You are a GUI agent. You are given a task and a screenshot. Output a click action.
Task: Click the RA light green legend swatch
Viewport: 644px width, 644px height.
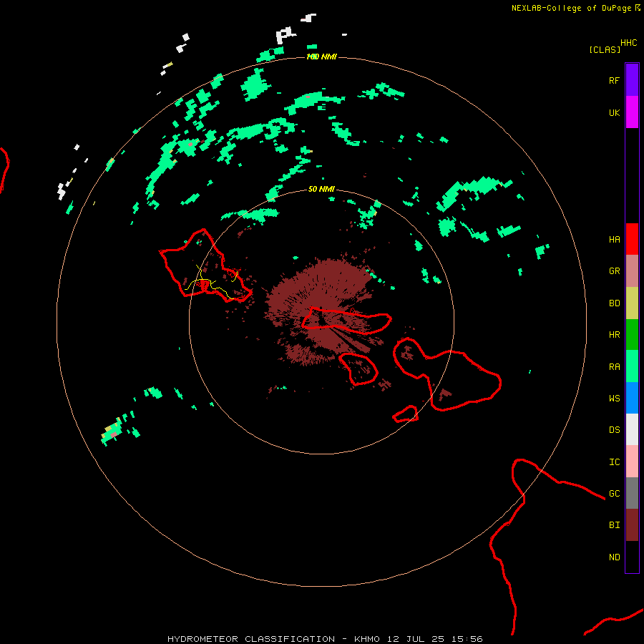pos(632,366)
